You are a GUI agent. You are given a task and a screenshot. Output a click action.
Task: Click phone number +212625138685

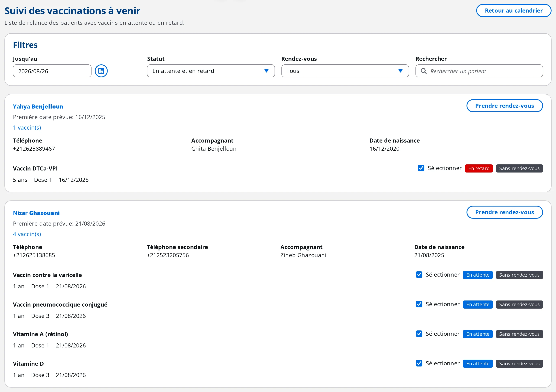click(x=34, y=255)
